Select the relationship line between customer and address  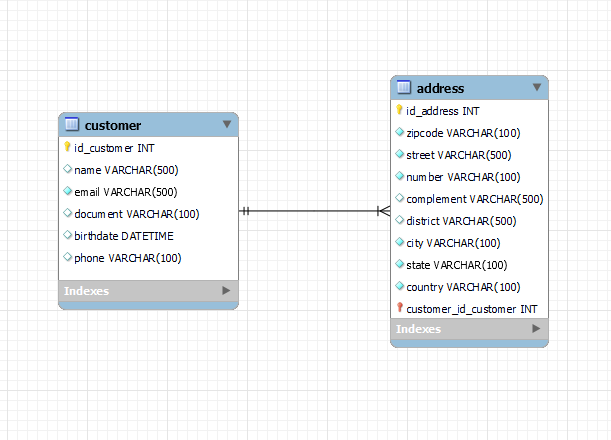[x=314, y=211]
